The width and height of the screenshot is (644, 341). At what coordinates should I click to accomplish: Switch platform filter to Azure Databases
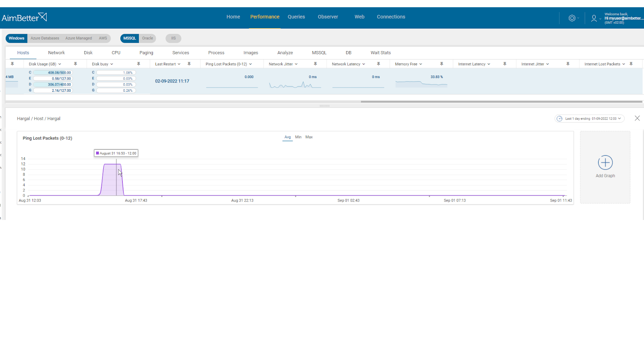pos(45,38)
